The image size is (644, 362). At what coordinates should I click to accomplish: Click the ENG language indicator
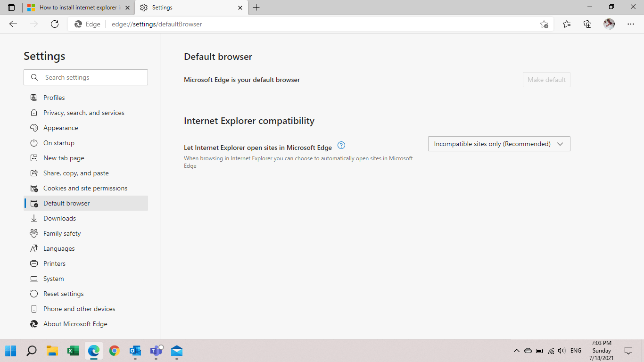tap(576, 351)
